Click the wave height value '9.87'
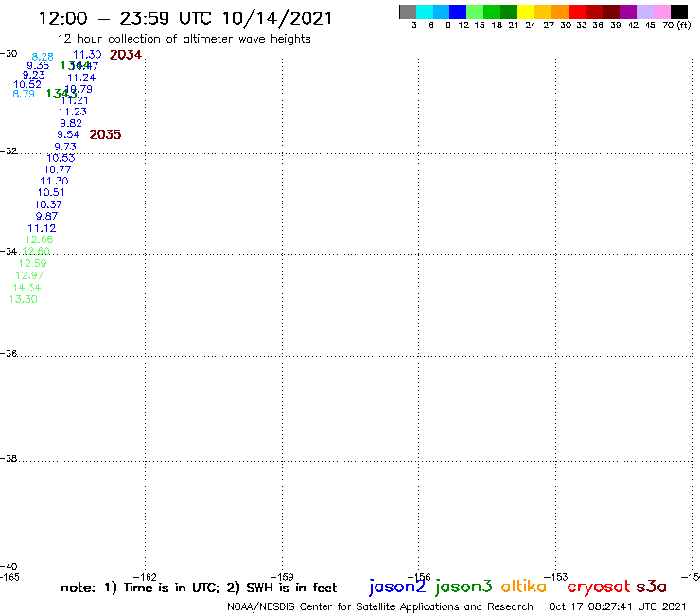700x615 pixels. pos(47,216)
